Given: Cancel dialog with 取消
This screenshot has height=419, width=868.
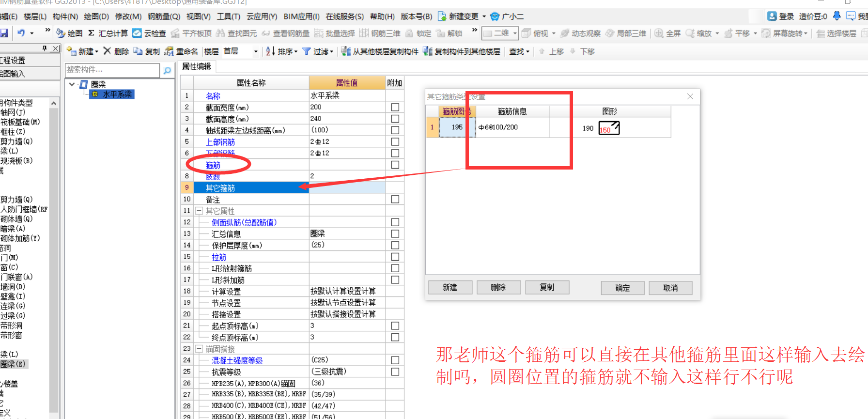Looking at the screenshot, I should [670, 288].
